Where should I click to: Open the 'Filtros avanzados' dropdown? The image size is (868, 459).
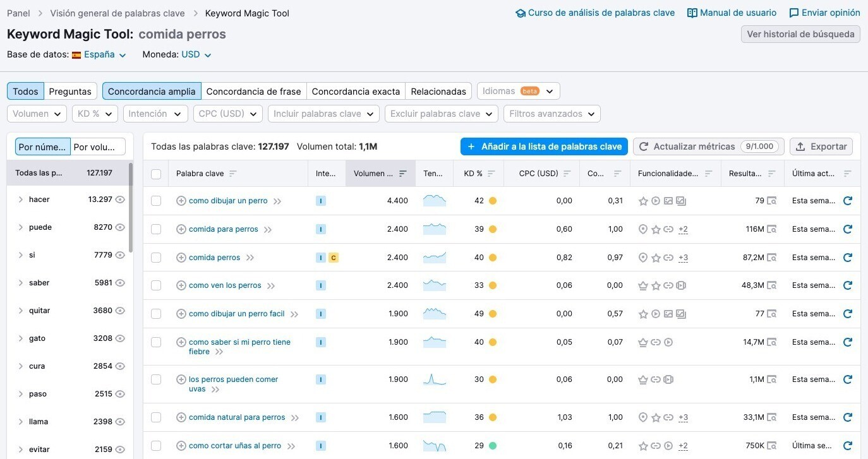[x=552, y=114]
